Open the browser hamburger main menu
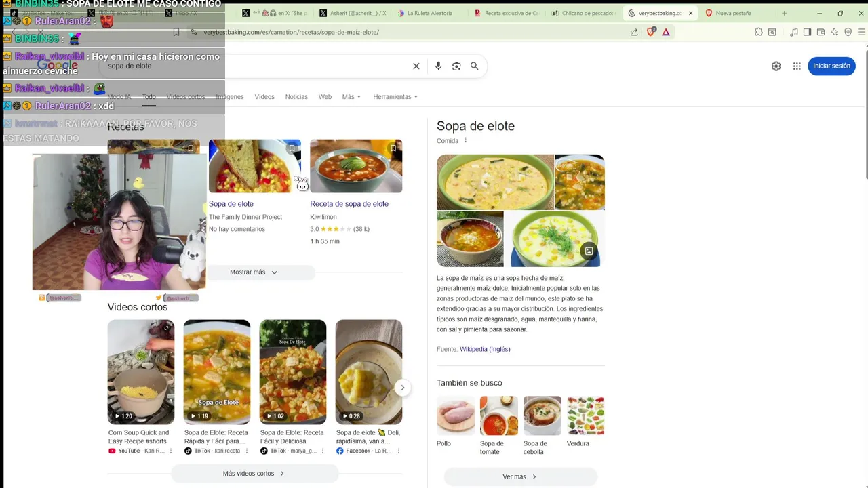This screenshot has width=868, height=488. click(862, 32)
